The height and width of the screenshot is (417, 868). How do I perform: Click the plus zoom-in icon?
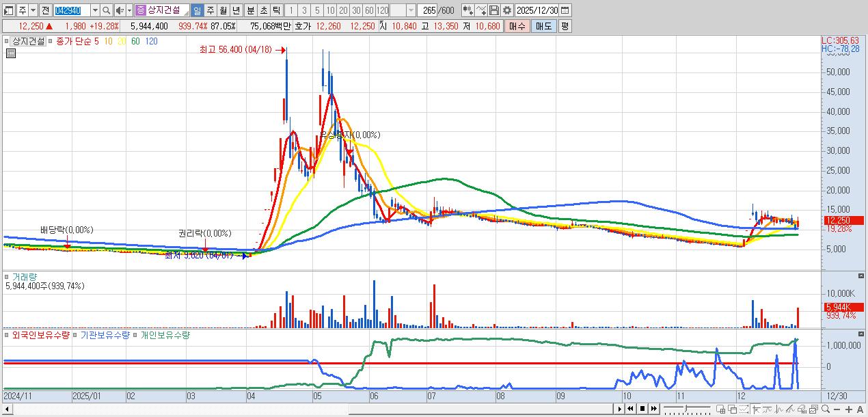coord(849,409)
